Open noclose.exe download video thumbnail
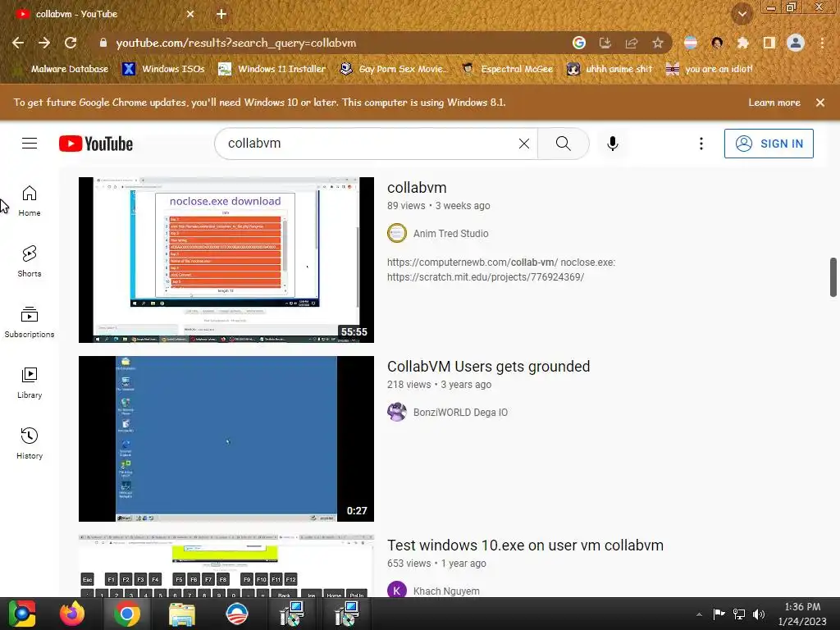The width and height of the screenshot is (840, 630). coord(226,260)
